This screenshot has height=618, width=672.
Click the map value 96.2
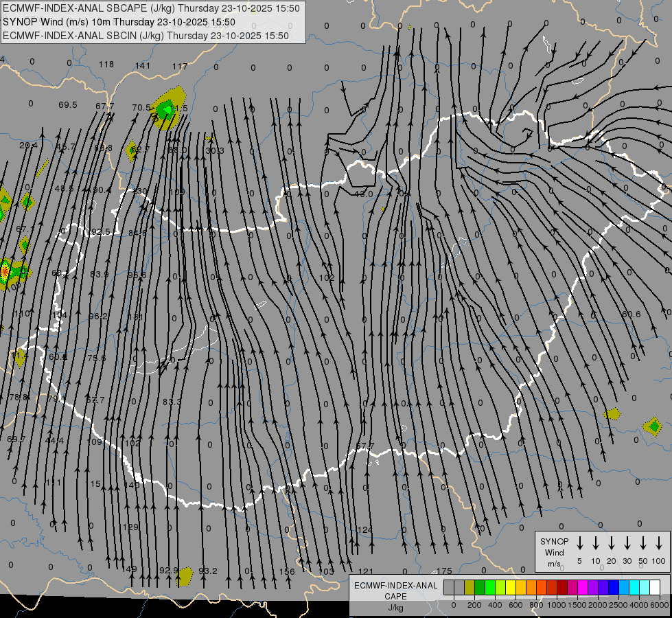tap(98, 317)
